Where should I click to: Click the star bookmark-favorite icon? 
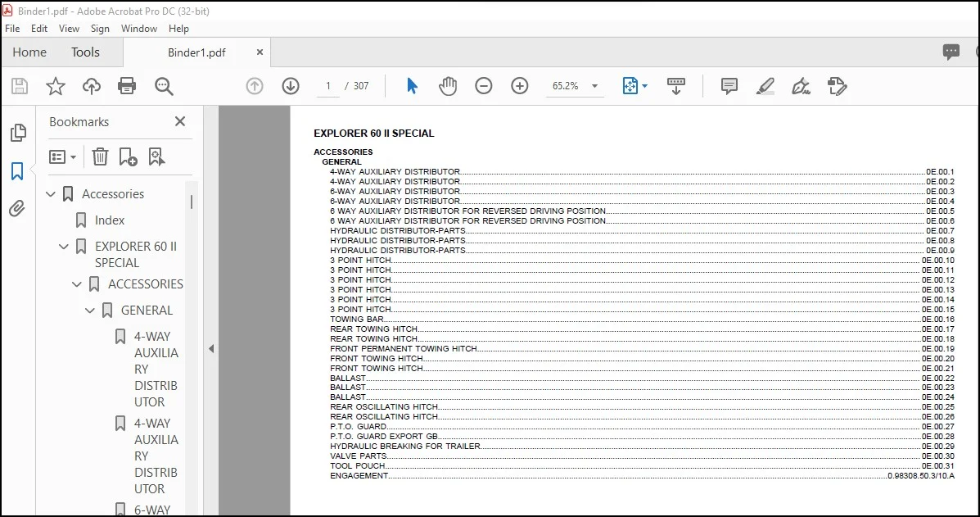point(56,86)
